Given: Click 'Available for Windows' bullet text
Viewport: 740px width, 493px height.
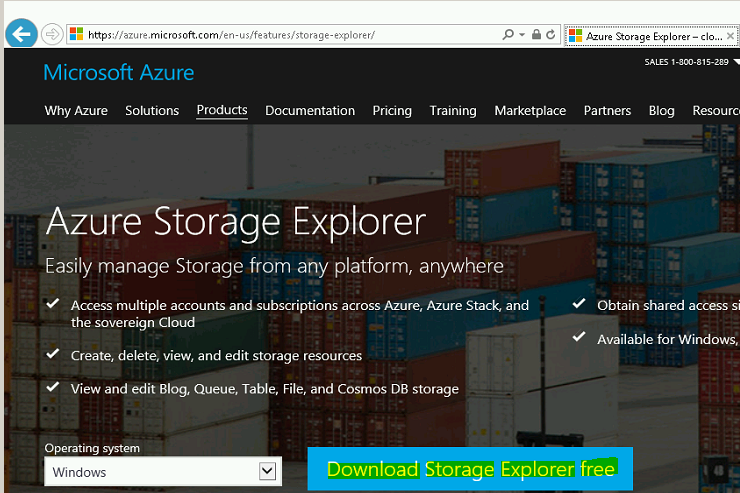Looking at the screenshot, I should [x=668, y=339].
